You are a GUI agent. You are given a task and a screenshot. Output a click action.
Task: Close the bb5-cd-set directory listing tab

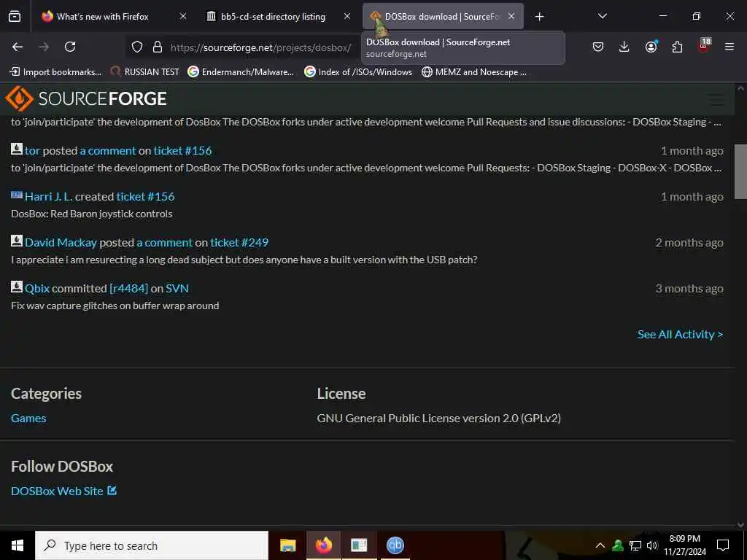tap(347, 16)
